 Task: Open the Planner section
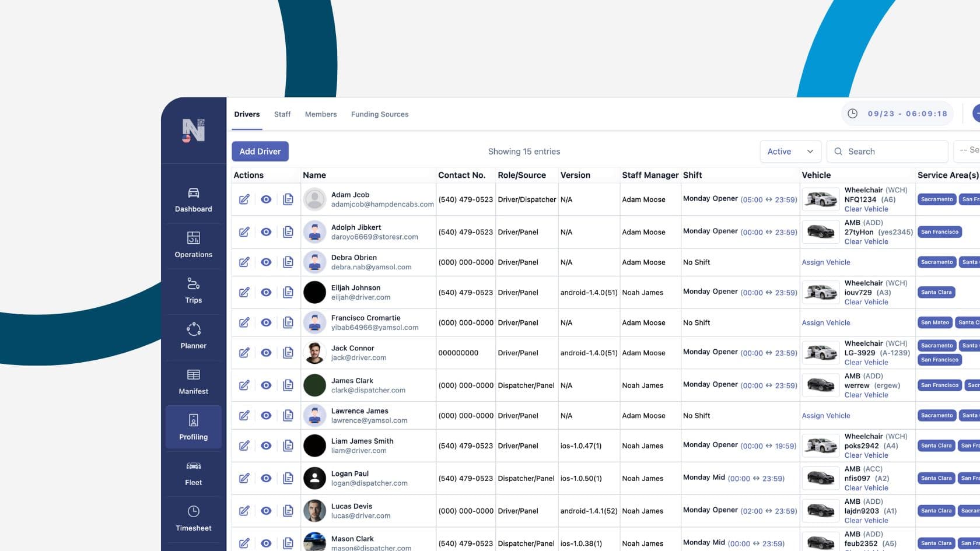click(193, 336)
